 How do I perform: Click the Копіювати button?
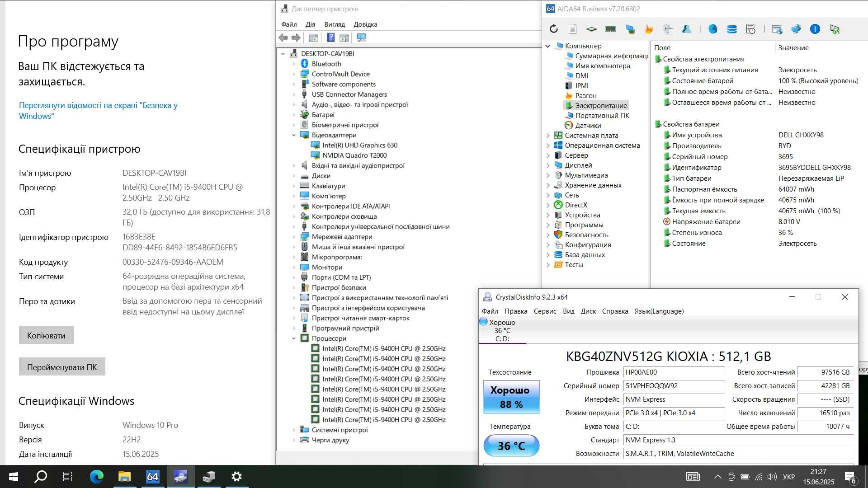[x=46, y=335]
